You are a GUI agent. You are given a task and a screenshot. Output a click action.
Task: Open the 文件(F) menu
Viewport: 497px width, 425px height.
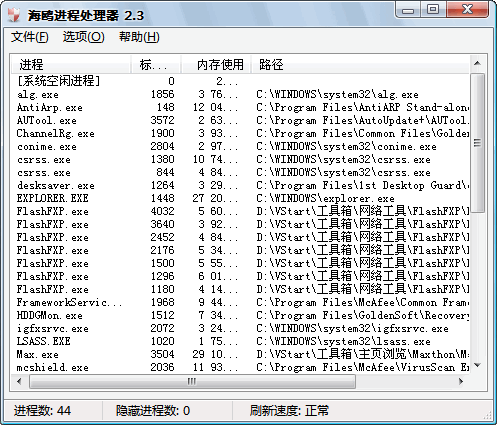pos(30,37)
